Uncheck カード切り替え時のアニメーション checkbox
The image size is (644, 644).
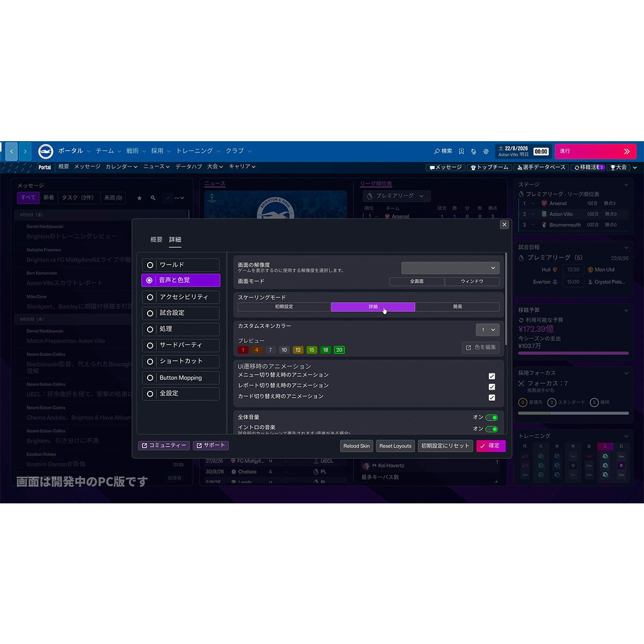[x=492, y=398]
